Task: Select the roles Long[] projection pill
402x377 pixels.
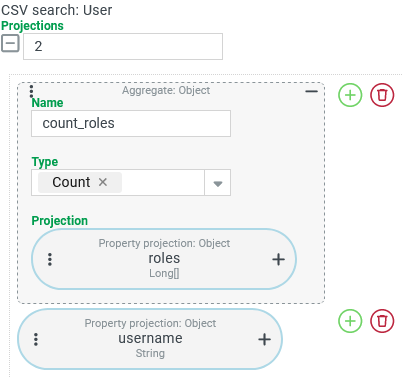Action: [x=164, y=259]
